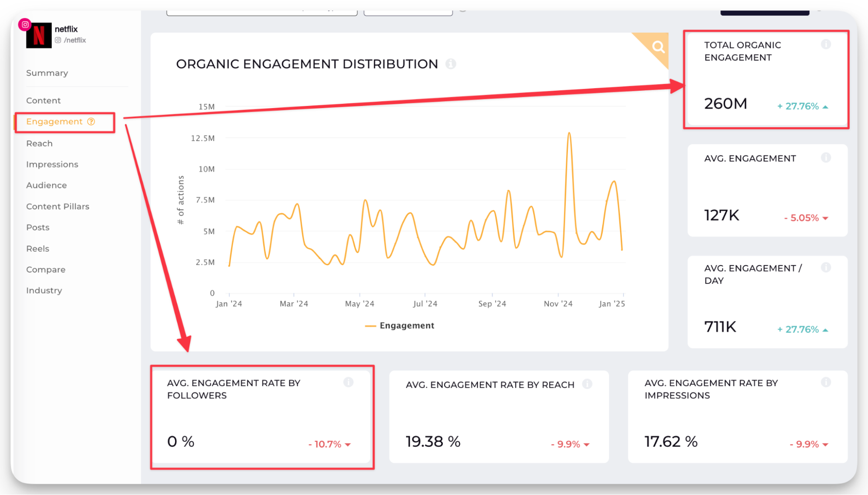The height and width of the screenshot is (495, 868).
Task: Click the netflix account name
Action: (66, 29)
